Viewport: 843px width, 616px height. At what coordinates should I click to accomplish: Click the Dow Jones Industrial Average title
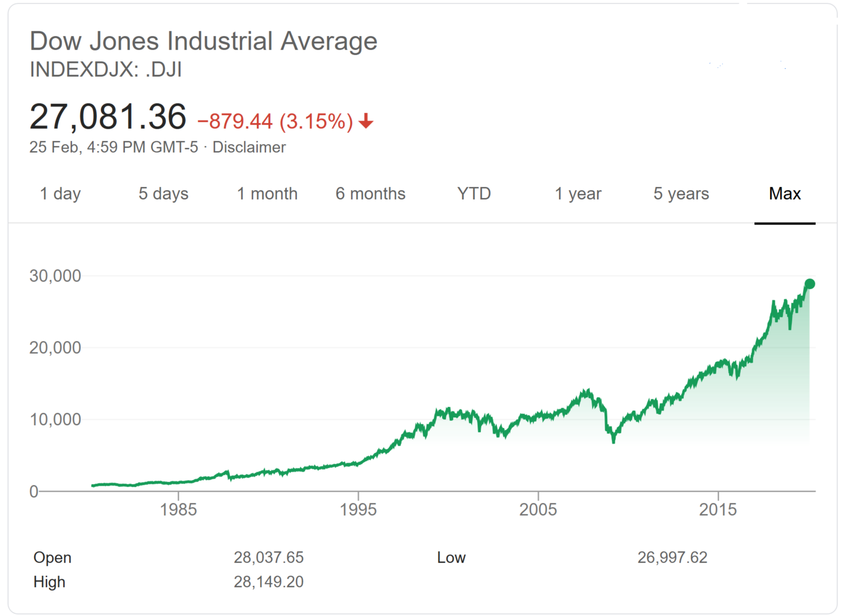(x=203, y=41)
